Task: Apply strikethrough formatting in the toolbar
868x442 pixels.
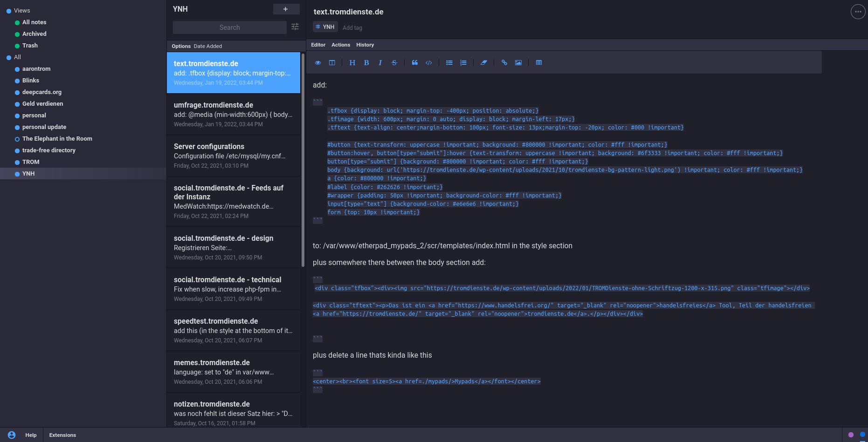Action: point(394,63)
